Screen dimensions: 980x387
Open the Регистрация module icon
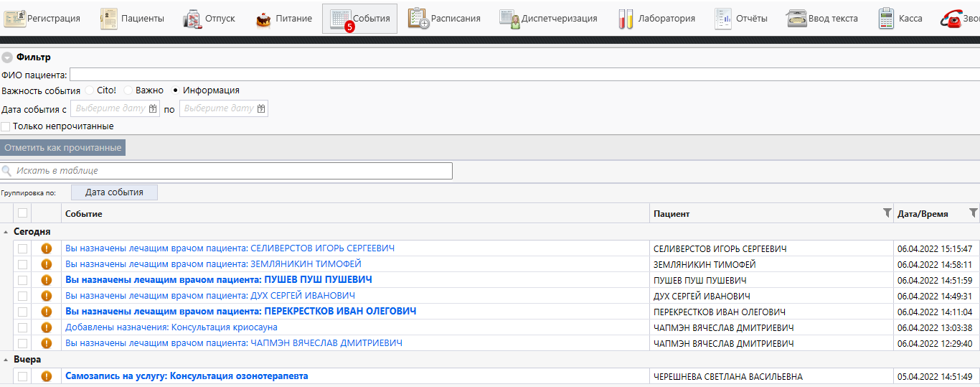15,19
